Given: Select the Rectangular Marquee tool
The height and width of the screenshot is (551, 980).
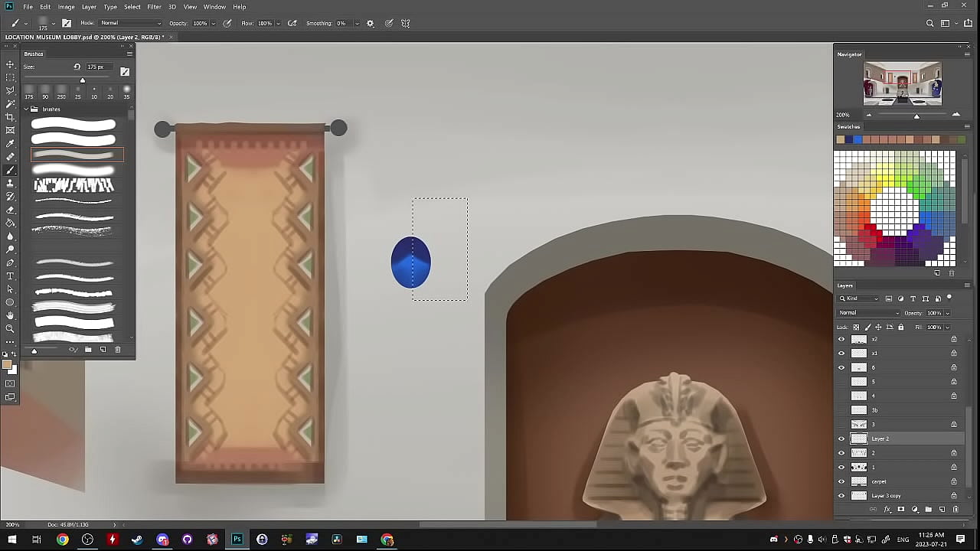Looking at the screenshot, I should click(x=10, y=77).
